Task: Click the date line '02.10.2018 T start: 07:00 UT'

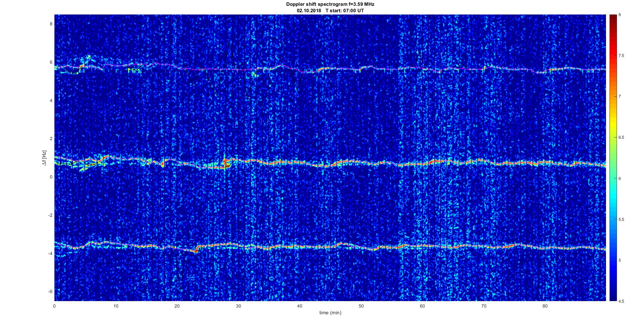Action: coord(330,11)
